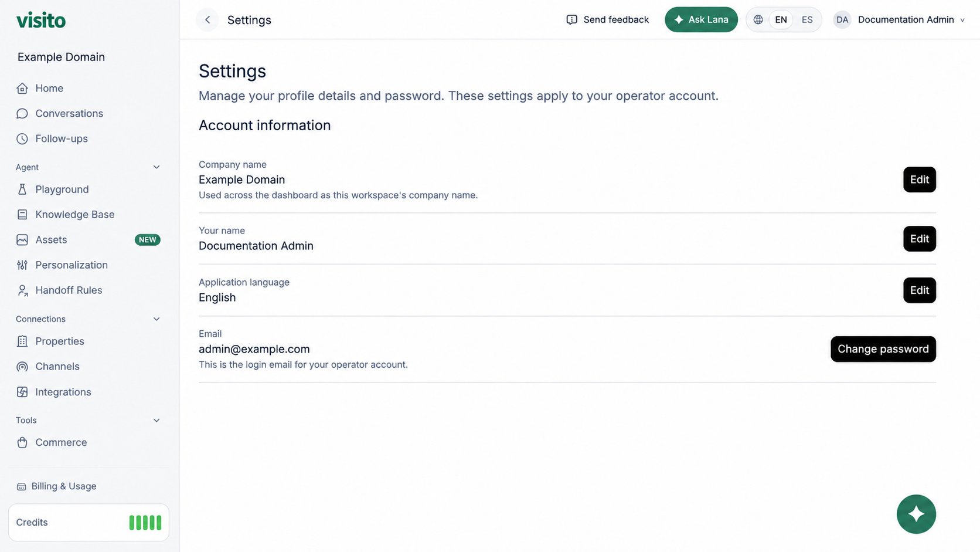
Task: Edit the Application language
Action: pos(919,290)
